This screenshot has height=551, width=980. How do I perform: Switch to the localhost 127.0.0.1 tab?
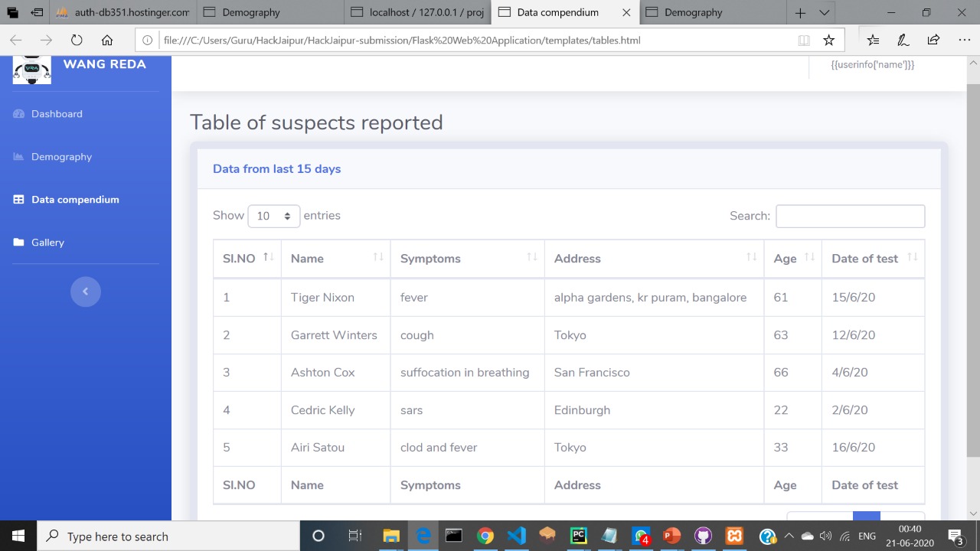point(419,12)
